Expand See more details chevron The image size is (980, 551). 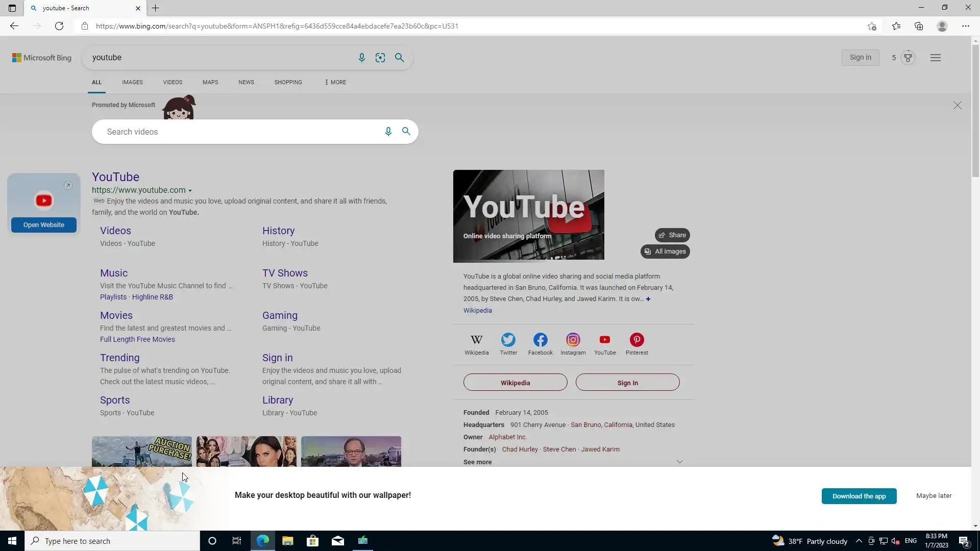click(x=679, y=462)
